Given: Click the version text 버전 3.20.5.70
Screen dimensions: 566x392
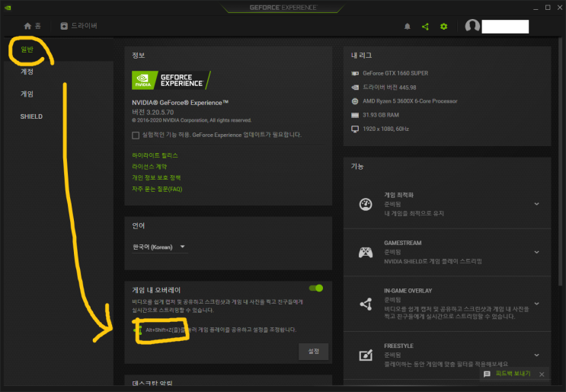Looking at the screenshot, I should point(152,112).
